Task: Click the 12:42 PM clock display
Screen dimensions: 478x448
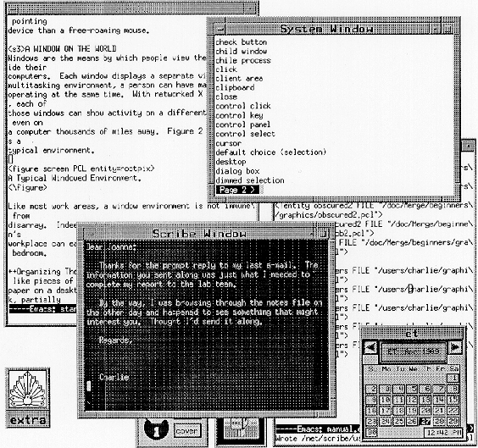Action: (x=442, y=432)
